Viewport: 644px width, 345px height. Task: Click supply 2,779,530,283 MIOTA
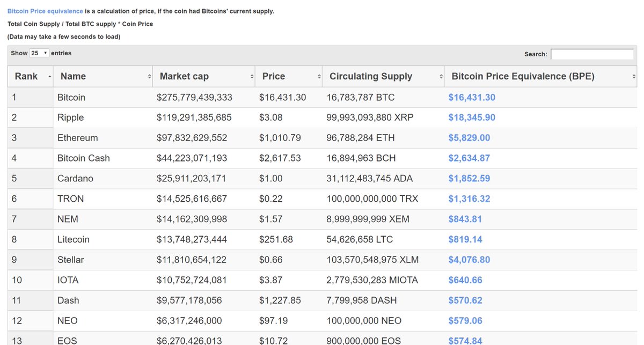click(x=372, y=280)
